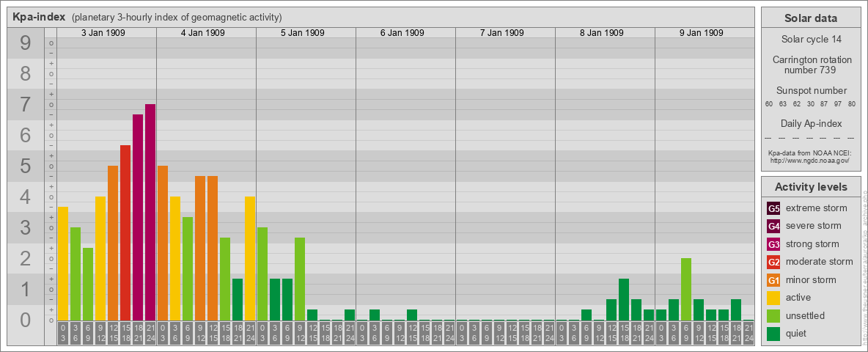868x352 pixels.
Task: Click the Kp scale number 7
Action: coord(26,105)
